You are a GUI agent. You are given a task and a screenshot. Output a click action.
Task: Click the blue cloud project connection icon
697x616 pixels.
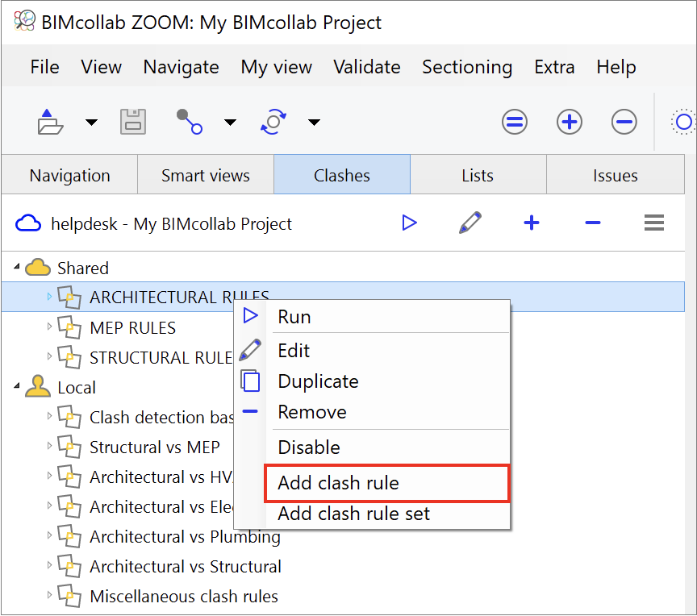tap(28, 223)
